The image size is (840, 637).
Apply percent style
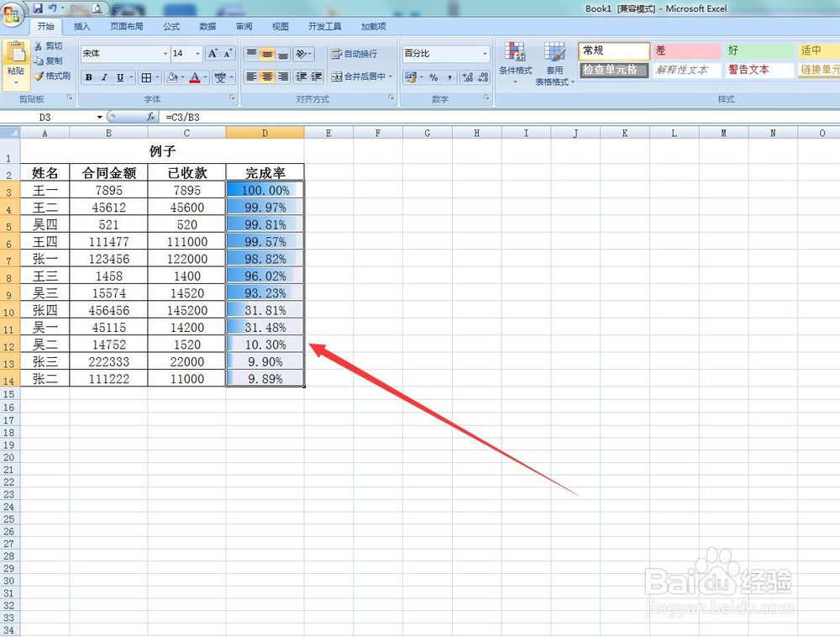click(433, 77)
